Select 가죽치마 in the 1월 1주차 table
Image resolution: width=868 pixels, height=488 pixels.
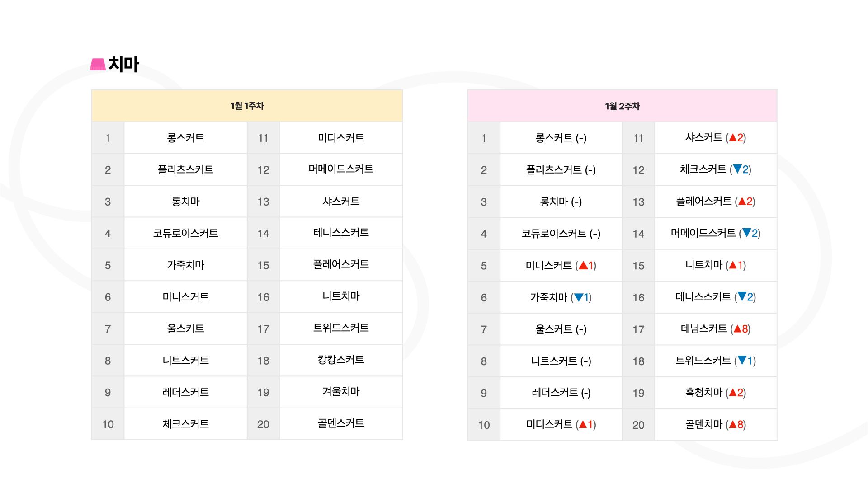[185, 265]
